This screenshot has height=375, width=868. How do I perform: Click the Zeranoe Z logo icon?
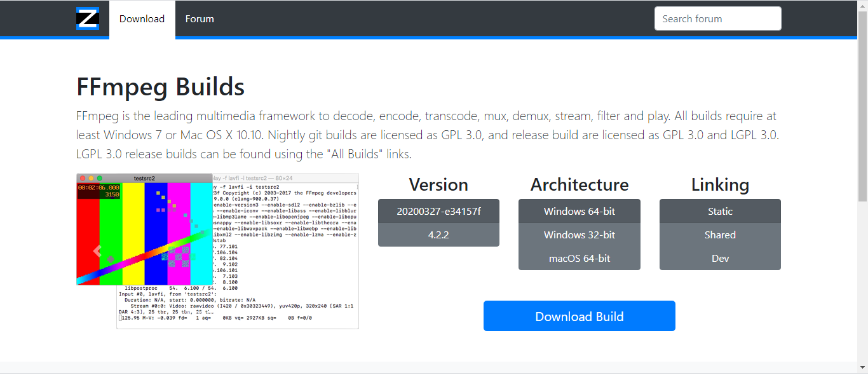(x=88, y=18)
